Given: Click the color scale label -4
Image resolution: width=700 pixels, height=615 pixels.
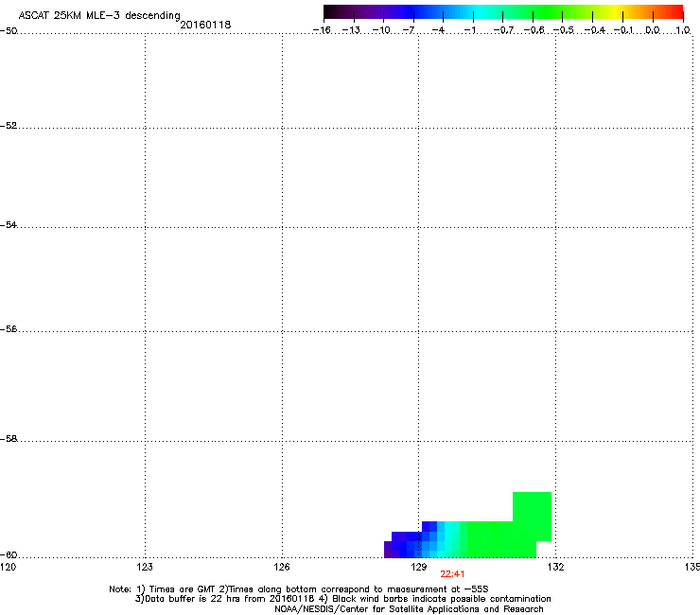Looking at the screenshot, I should click(x=438, y=30).
